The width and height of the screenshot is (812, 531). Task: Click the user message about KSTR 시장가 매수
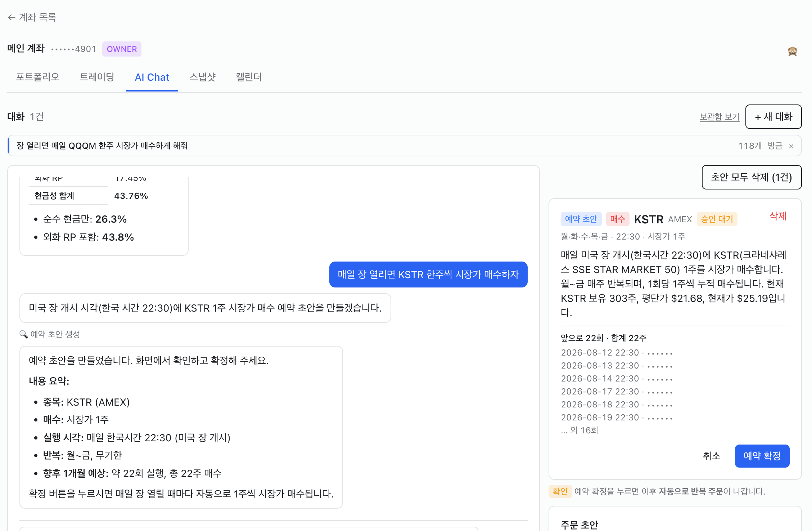click(x=428, y=275)
